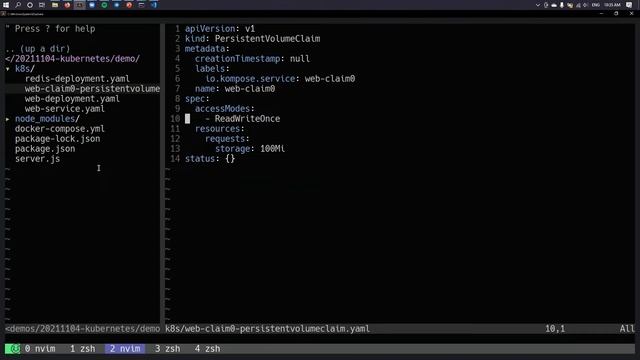Click 'status: {}' line
This screenshot has width=640, height=360.
coord(210,159)
